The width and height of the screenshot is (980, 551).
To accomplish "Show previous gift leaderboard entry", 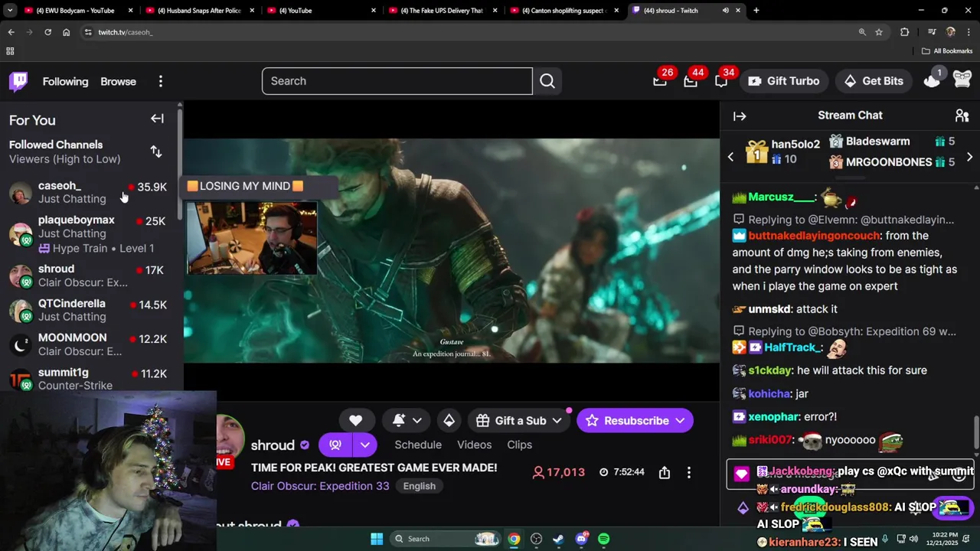I will [730, 157].
